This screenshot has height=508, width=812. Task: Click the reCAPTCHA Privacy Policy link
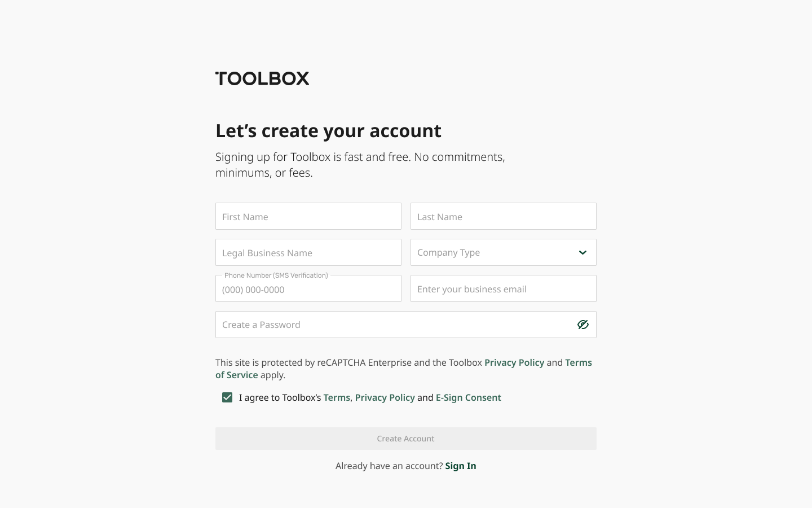pyautogui.click(x=514, y=362)
